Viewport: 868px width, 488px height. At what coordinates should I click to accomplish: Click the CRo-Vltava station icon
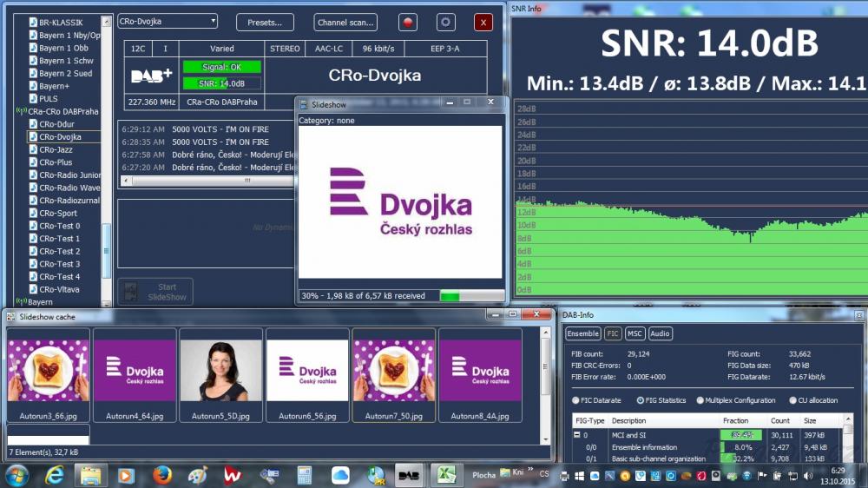33,289
